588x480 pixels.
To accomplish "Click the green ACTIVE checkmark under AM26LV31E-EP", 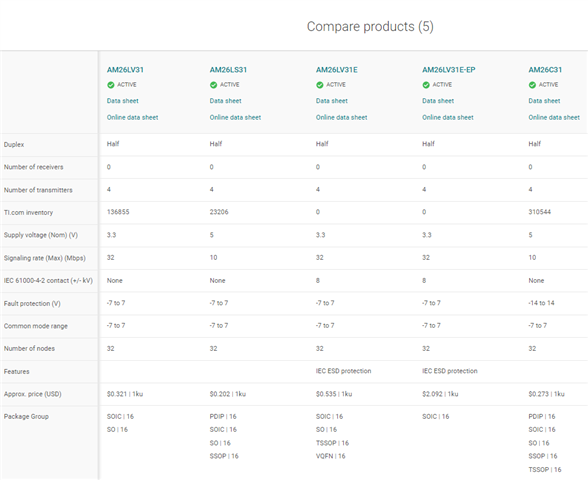I will click(x=426, y=85).
